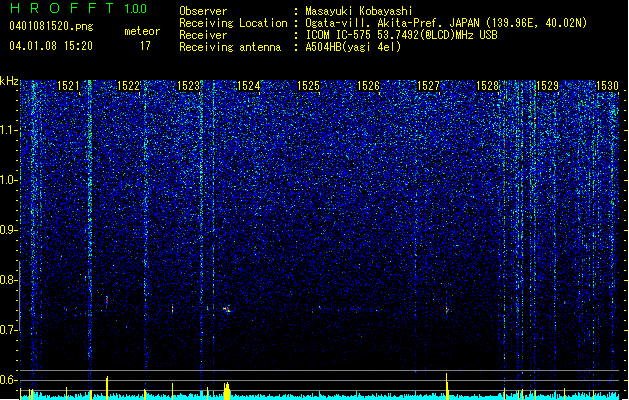Click antenna value A504HB(yagi 4el)
This screenshot has height=400, width=629.
tap(353, 47)
